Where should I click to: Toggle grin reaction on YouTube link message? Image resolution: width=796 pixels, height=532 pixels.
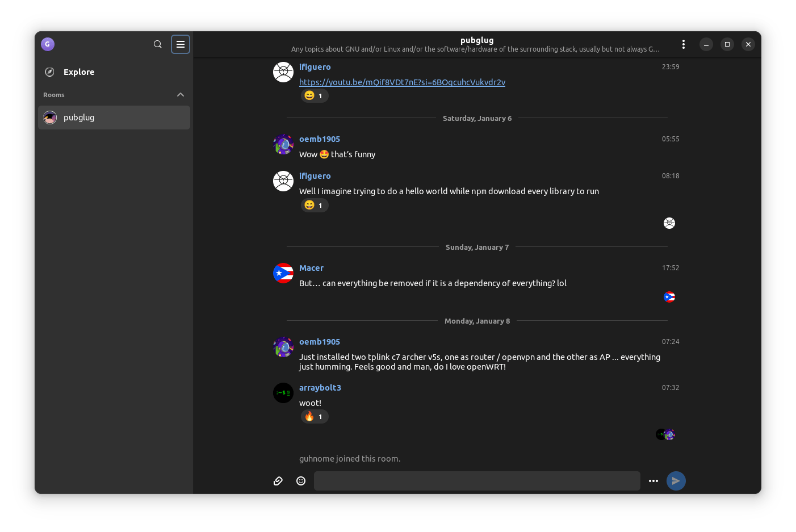[315, 96]
